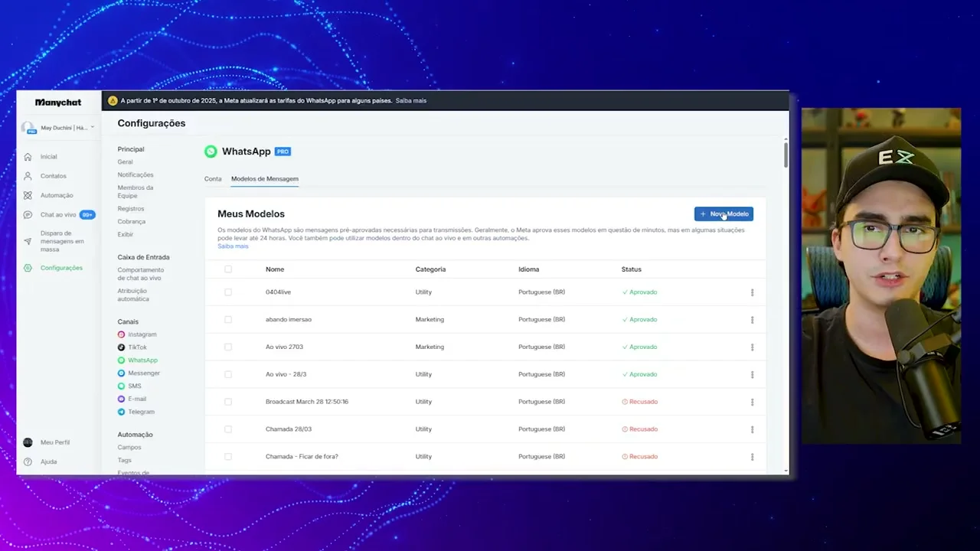Click Aprovado status of Ao vivo 2703
The image size is (980, 551).
(639, 347)
